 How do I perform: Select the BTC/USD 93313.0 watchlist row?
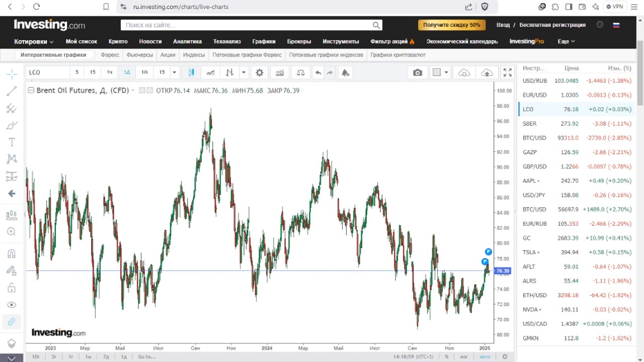click(577, 138)
